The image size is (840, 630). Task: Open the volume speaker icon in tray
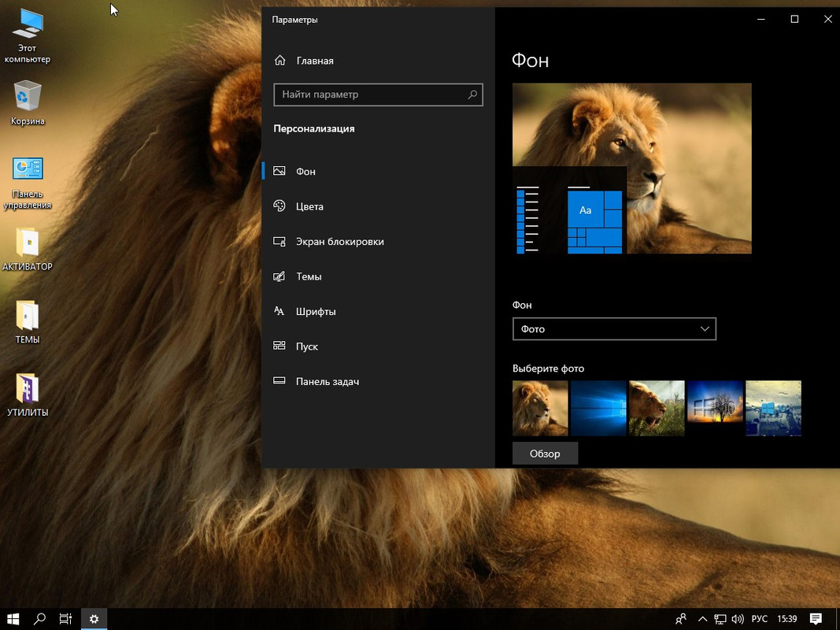click(x=738, y=619)
